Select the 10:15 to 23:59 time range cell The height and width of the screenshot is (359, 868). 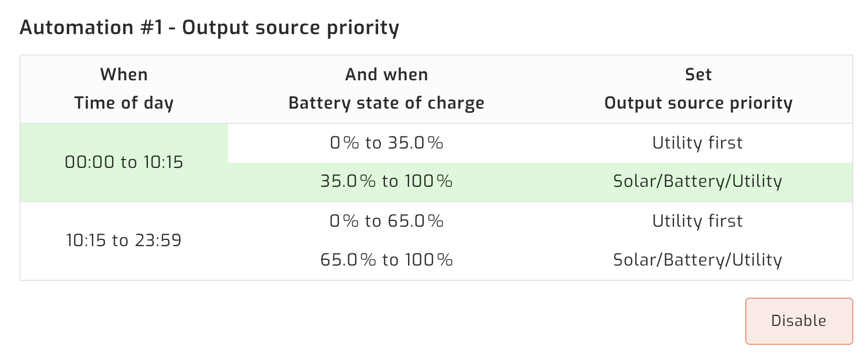click(124, 240)
